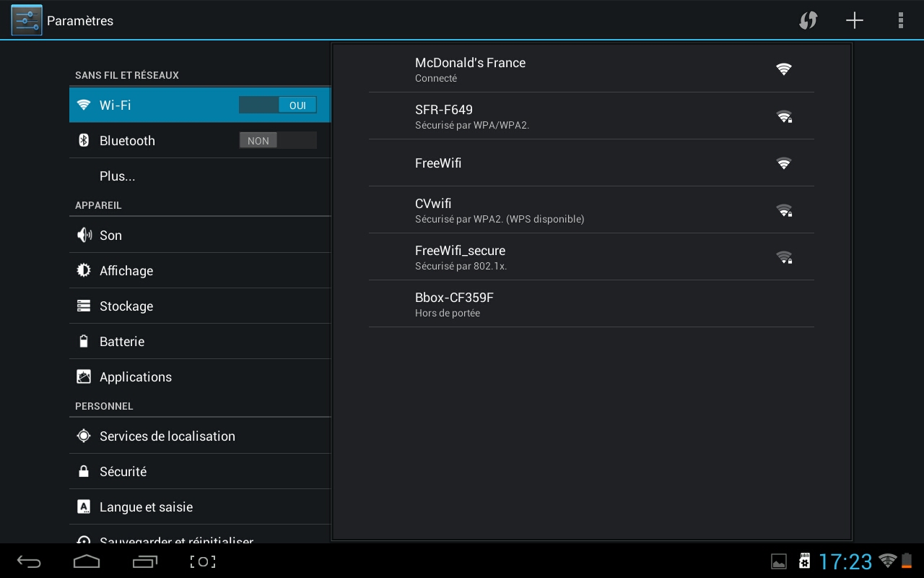Tap the FreeWifi signal icon
Screen dimensions: 924x578
coord(784,163)
